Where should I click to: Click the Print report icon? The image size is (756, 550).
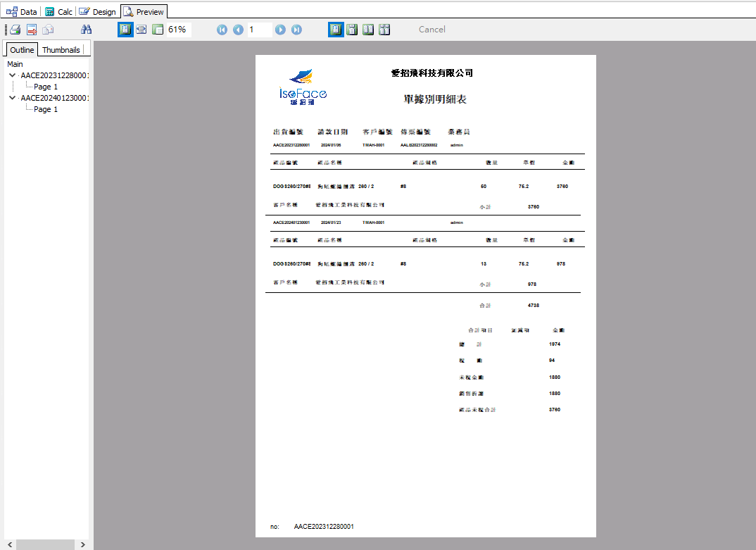15,30
